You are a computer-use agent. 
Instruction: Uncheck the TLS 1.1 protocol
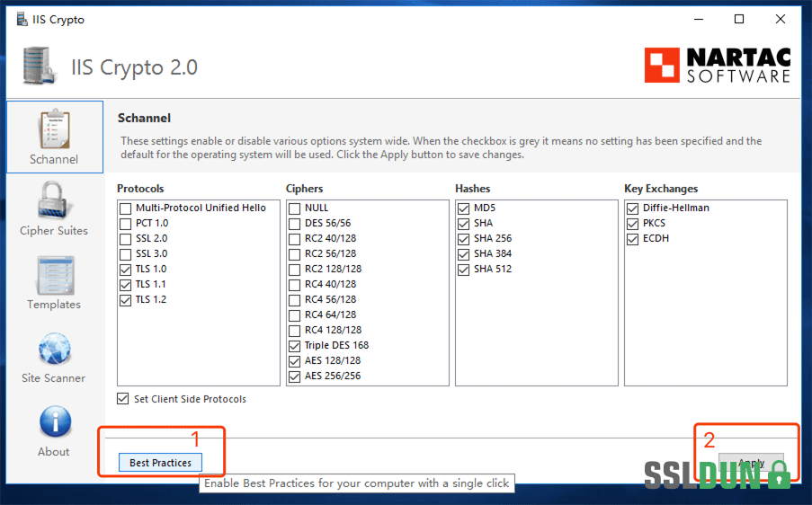pyautogui.click(x=125, y=285)
